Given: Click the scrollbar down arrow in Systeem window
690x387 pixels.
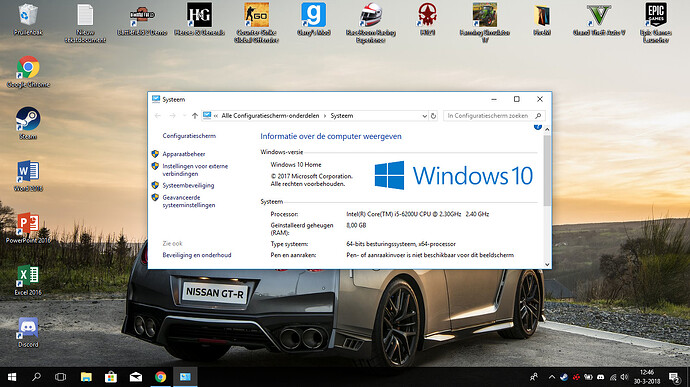Looking at the screenshot, I should 547,265.
